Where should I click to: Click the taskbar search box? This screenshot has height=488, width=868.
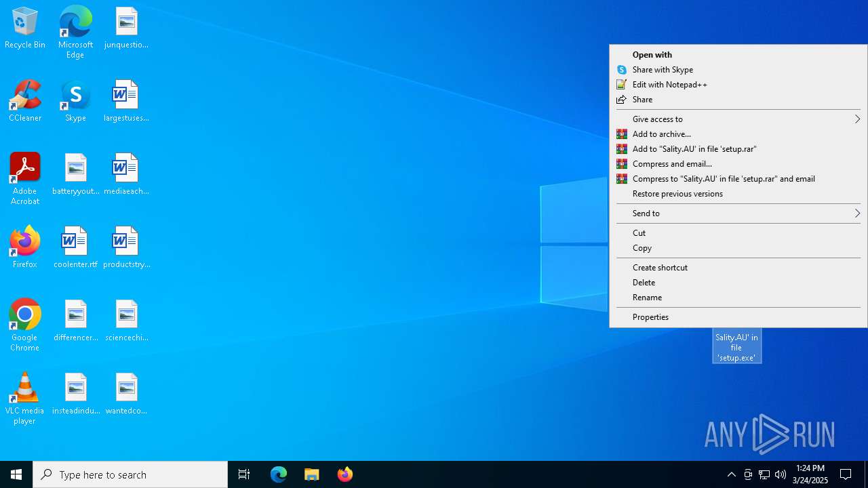(130, 474)
